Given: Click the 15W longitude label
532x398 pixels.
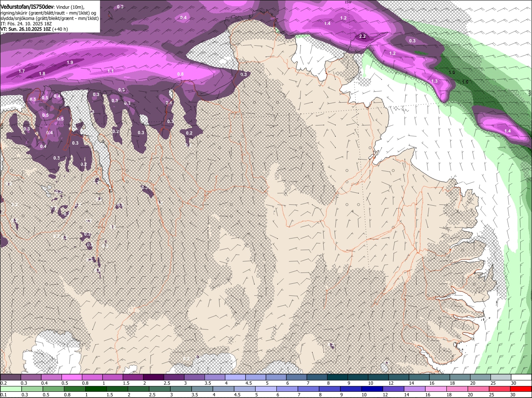Looking at the screenshot, I should coord(348,2).
